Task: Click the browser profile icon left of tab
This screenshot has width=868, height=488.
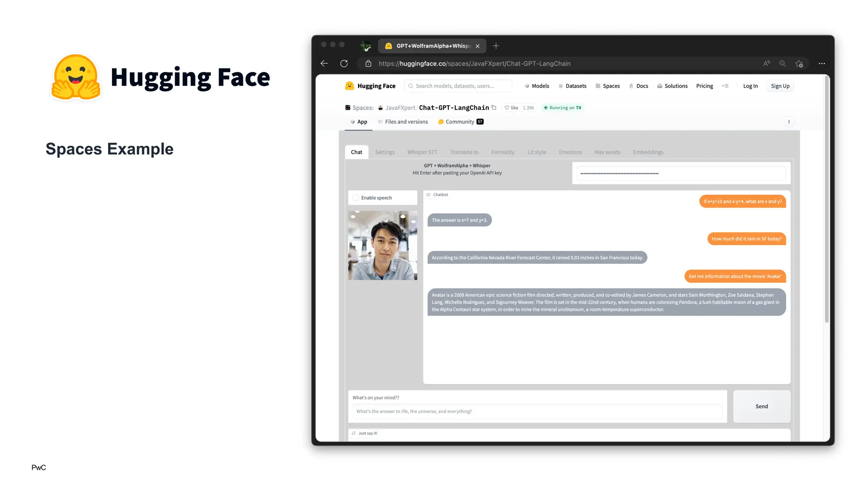Action: click(x=366, y=46)
